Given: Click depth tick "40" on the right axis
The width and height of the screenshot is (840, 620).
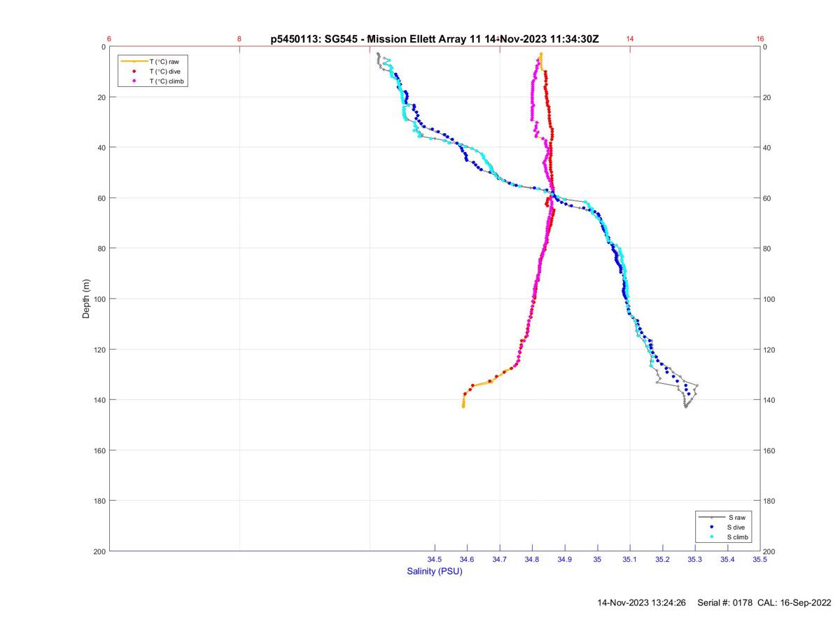Looking at the screenshot, I should [x=769, y=148].
